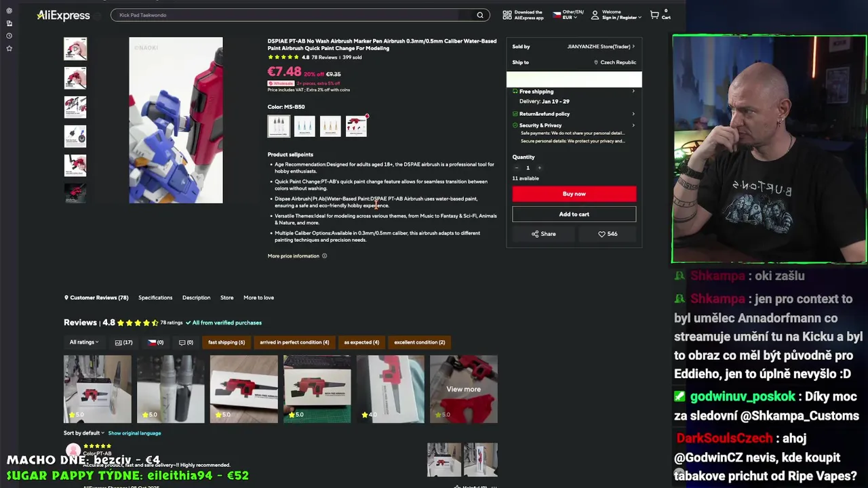Click Show original language link
The width and height of the screenshot is (868, 488).
tap(134, 433)
